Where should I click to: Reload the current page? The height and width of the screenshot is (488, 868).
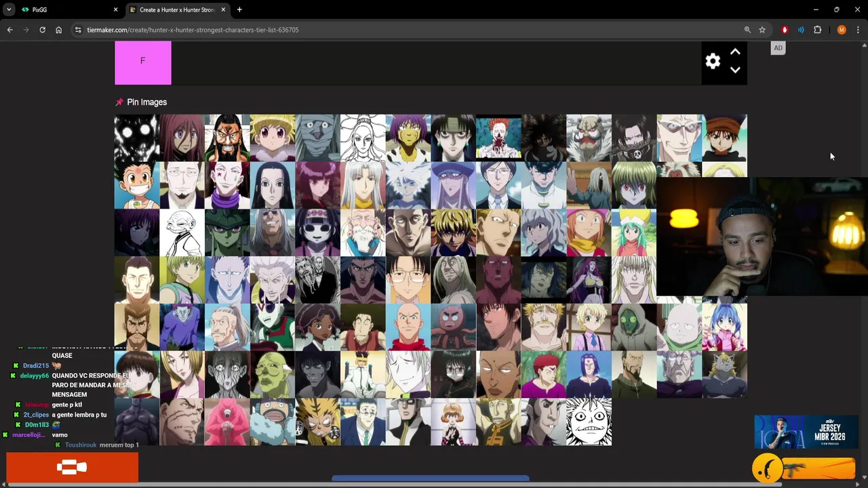click(42, 30)
